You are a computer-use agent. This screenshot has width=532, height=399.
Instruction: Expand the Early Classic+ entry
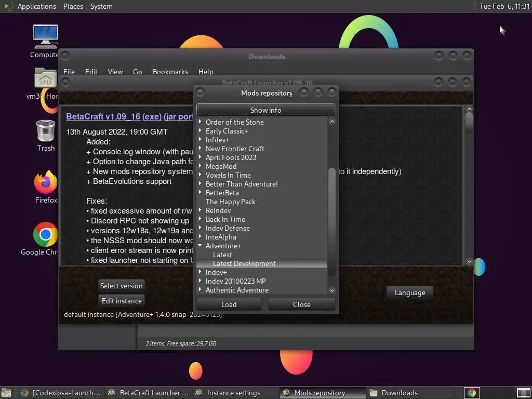click(200, 130)
